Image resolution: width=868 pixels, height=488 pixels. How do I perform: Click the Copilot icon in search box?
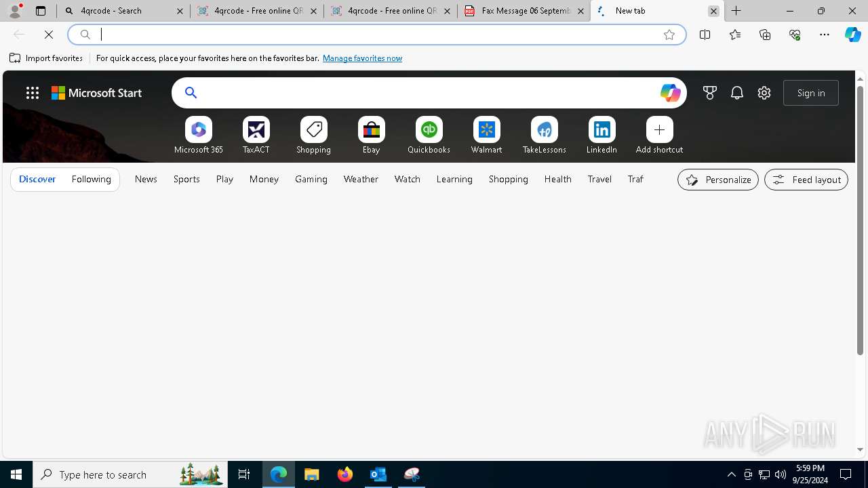[670, 93]
